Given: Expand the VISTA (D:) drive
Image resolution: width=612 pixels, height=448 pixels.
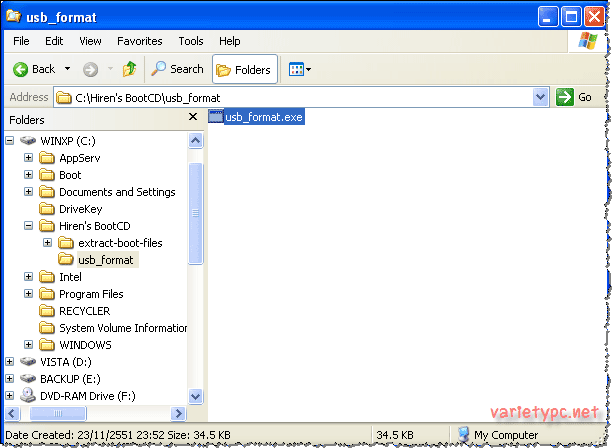Looking at the screenshot, I should [10, 362].
